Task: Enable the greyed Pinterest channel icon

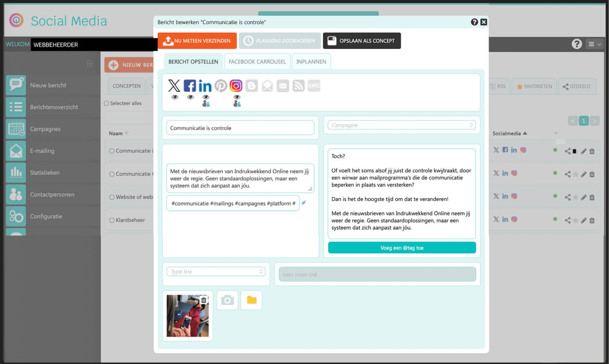Action: [x=221, y=86]
